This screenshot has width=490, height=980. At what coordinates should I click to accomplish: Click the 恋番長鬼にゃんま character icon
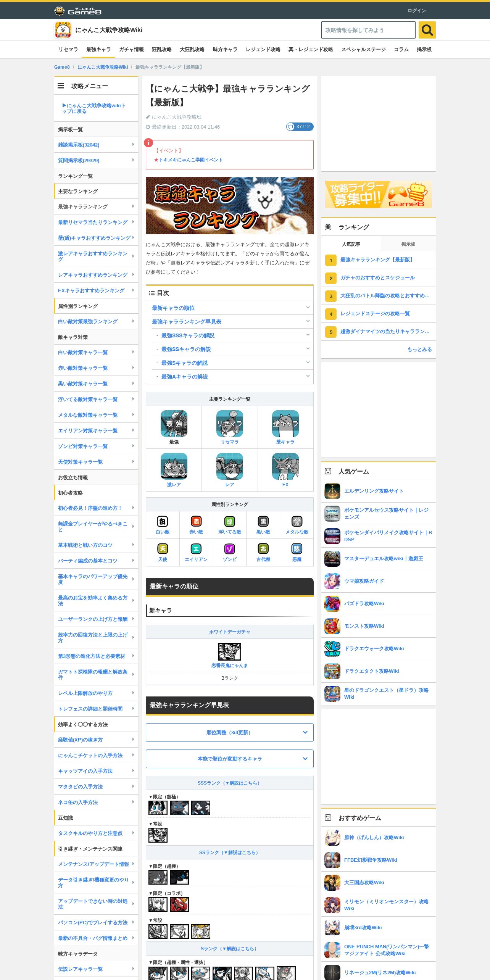[230, 652]
